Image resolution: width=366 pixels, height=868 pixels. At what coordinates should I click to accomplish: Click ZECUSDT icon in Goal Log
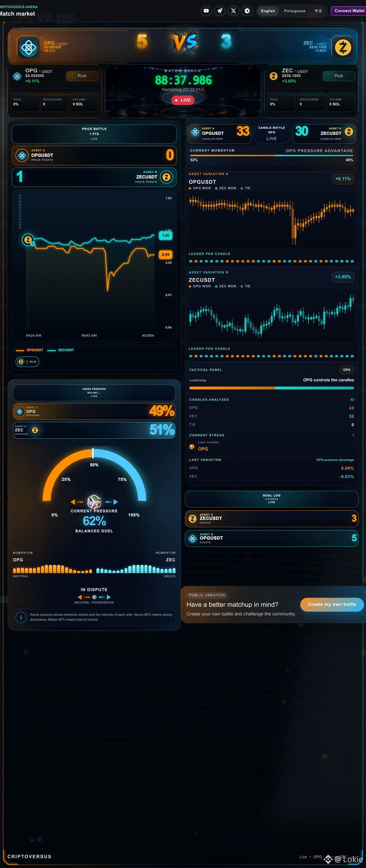[193, 518]
